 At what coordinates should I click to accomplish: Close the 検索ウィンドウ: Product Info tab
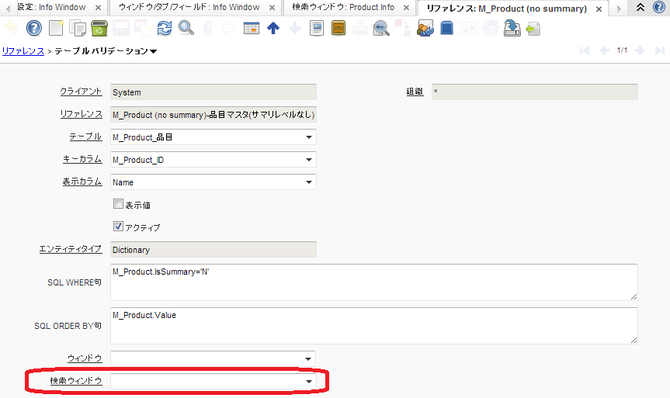406,8
